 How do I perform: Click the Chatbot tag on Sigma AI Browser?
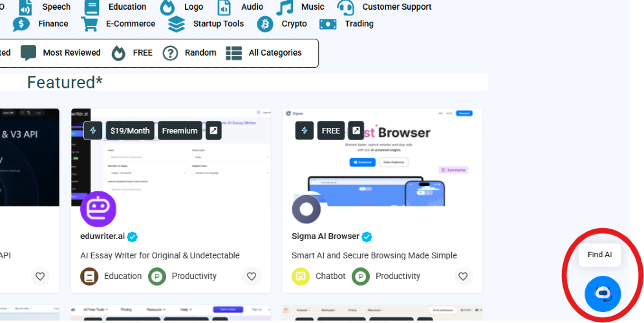[319, 276]
